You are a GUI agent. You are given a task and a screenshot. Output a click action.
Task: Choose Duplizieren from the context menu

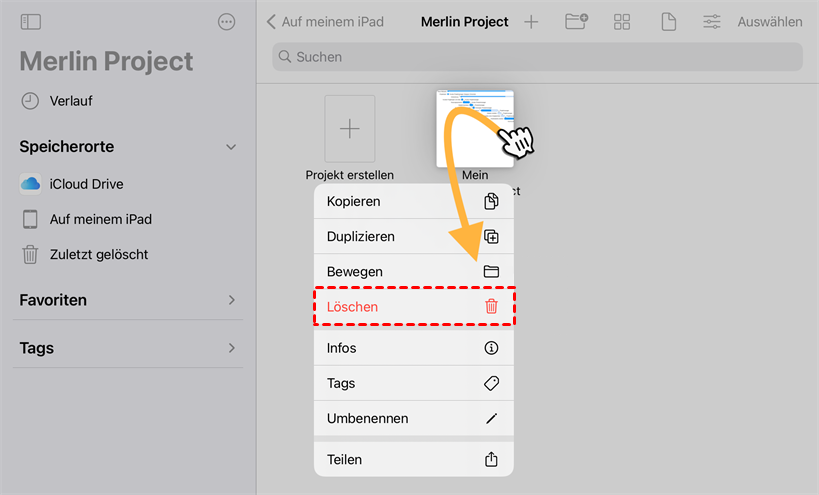click(x=414, y=237)
